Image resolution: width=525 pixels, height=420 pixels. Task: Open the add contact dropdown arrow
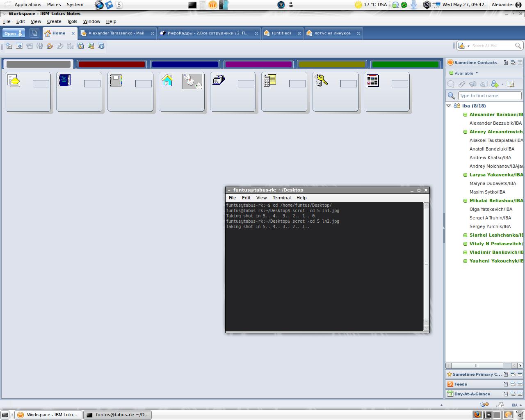[502, 84]
